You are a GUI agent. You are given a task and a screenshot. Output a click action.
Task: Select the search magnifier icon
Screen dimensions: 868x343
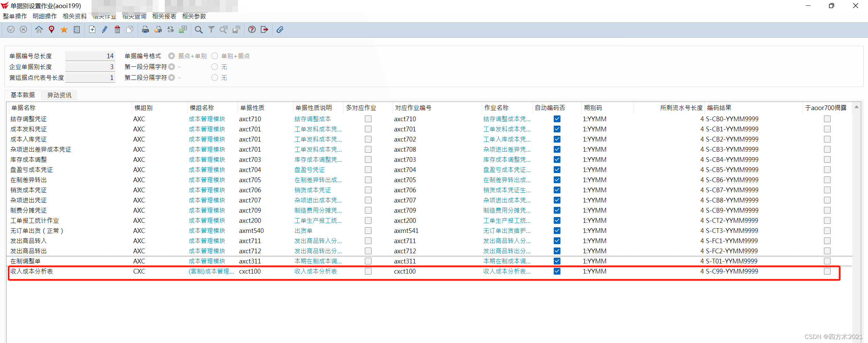coord(199,29)
